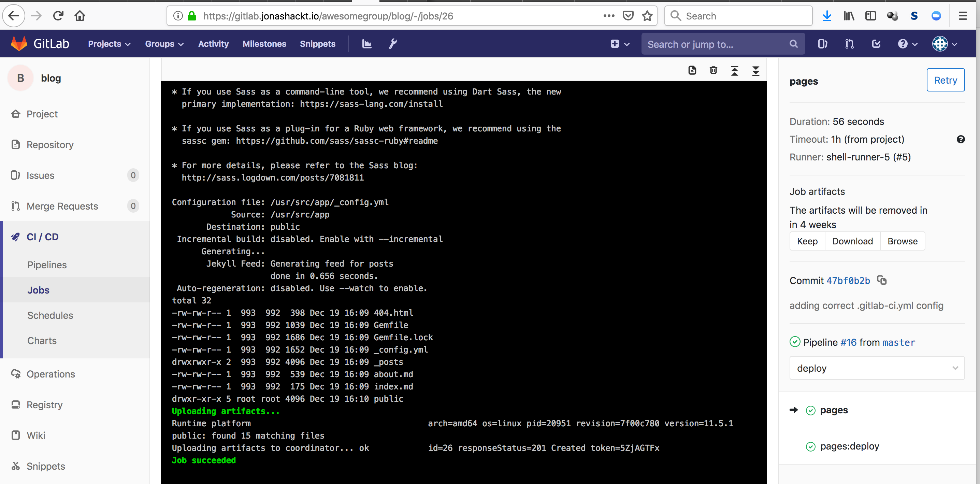Open Pipelines in CI/CD sidebar

point(47,265)
